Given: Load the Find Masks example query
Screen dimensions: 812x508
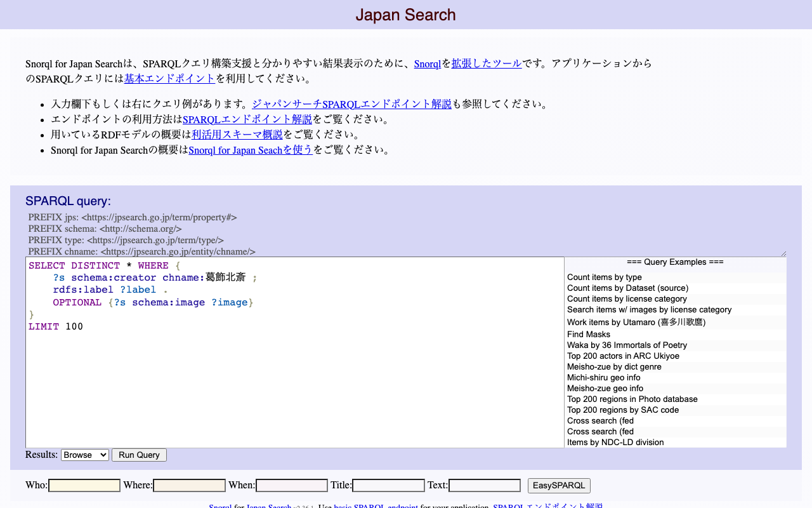Looking at the screenshot, I should [589, 334].
